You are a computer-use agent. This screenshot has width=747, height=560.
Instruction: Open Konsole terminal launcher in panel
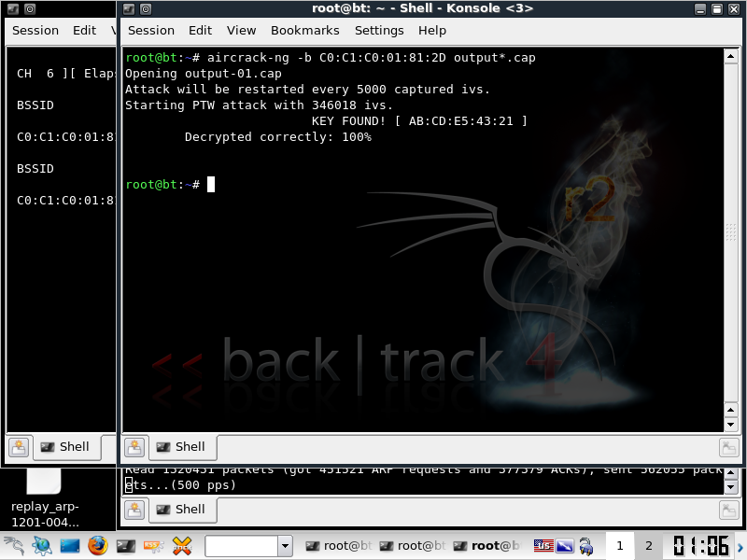tap(126, 546)
